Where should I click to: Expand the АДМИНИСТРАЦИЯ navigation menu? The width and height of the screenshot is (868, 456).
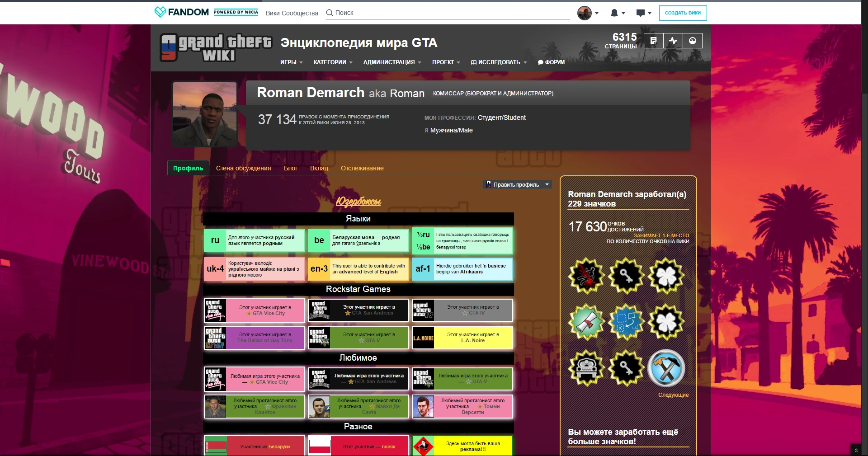pyautogui.click(x=392, y=62)
